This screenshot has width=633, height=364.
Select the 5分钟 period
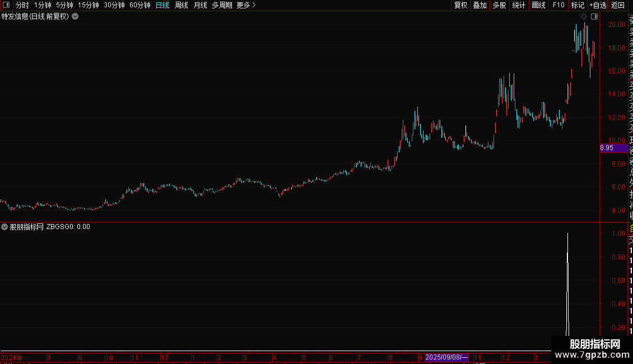[x=64, y=5]
